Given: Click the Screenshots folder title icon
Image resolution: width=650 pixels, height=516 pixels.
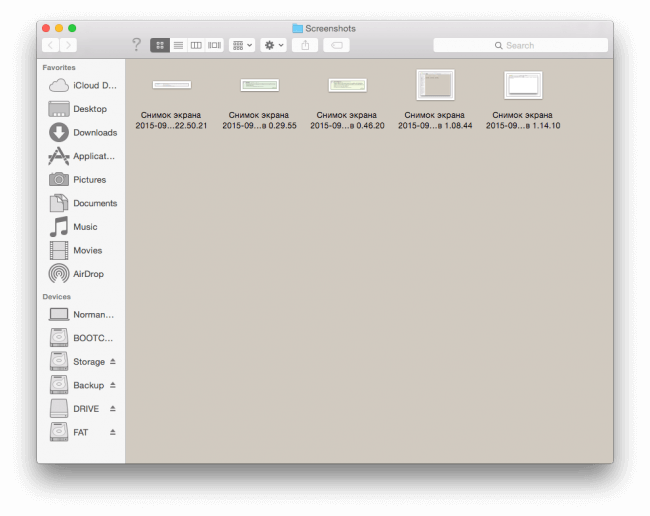Looking at the screenshot, I should pyautogui.click(x=298, y=28).
